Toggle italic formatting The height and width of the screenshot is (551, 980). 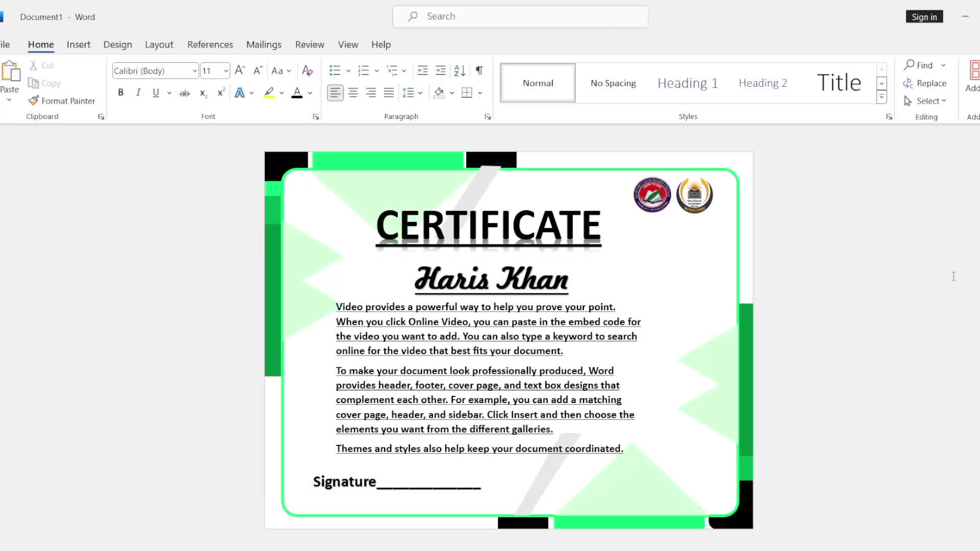pos(138,93)
